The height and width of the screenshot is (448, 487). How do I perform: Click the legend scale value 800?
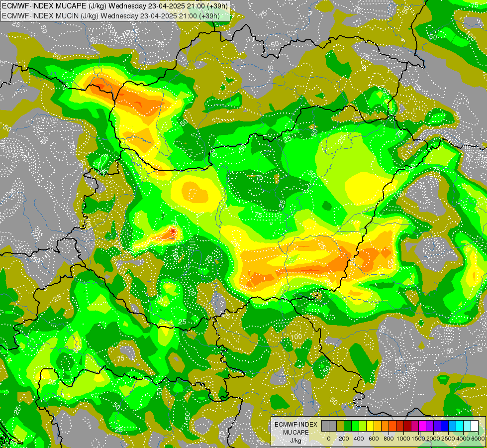(389, 439)
